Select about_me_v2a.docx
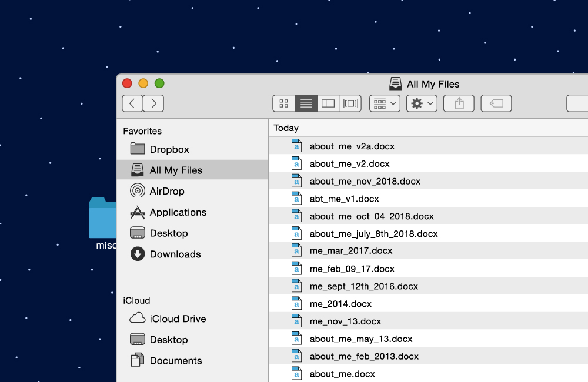This screenshot has width=588, height=382. coord(428,146)
